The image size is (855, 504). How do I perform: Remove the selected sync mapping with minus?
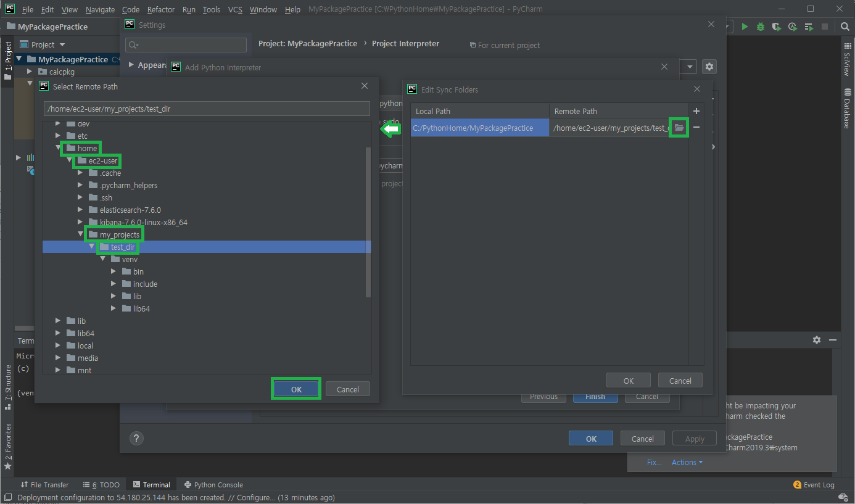tap(696, 127)
